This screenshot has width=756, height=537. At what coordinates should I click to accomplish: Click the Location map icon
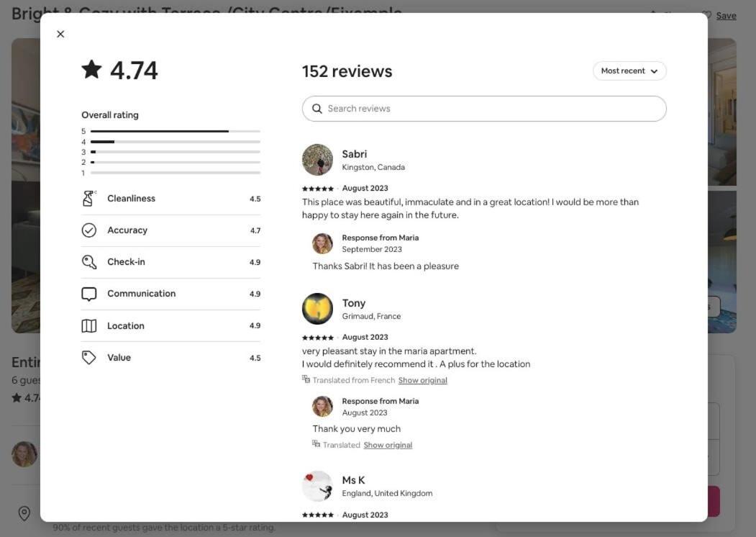click(88, 325)
